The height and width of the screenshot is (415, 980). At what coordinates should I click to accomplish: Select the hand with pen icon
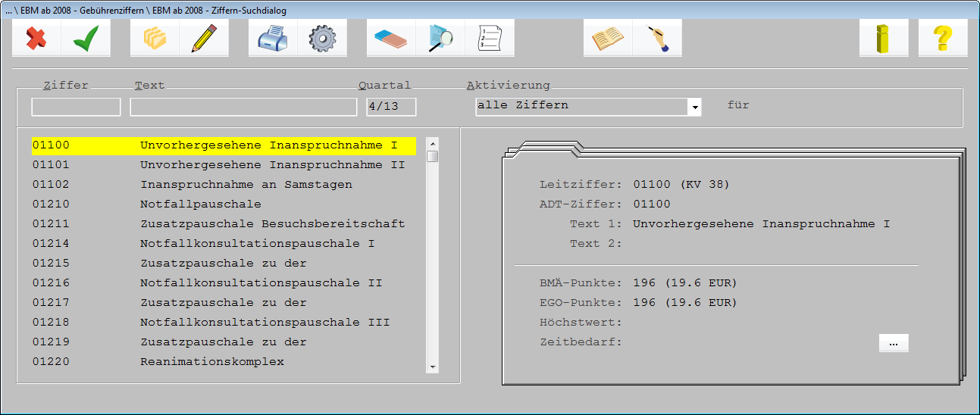tap(657, 38)
